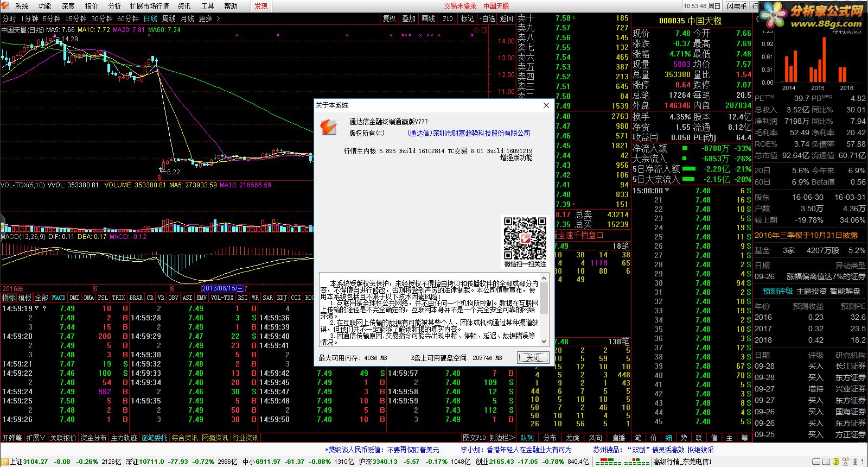This screenshot has height=467, width=868.
Task: Select the MACD indicator tab
Action: [x=59, y=298]
